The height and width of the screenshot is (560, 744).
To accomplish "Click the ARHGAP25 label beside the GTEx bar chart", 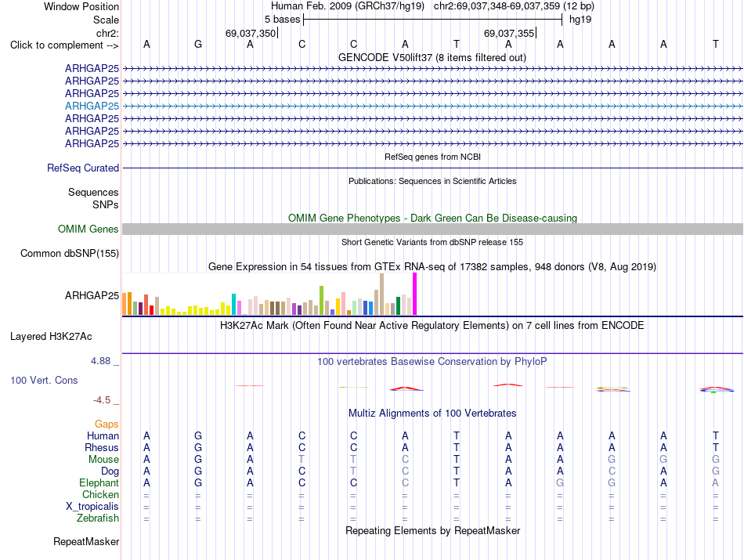I will [92, 295].
